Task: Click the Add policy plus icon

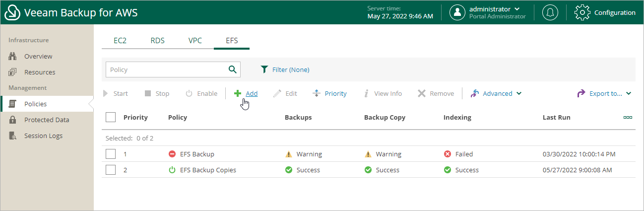Action: [x=238, y=93]
